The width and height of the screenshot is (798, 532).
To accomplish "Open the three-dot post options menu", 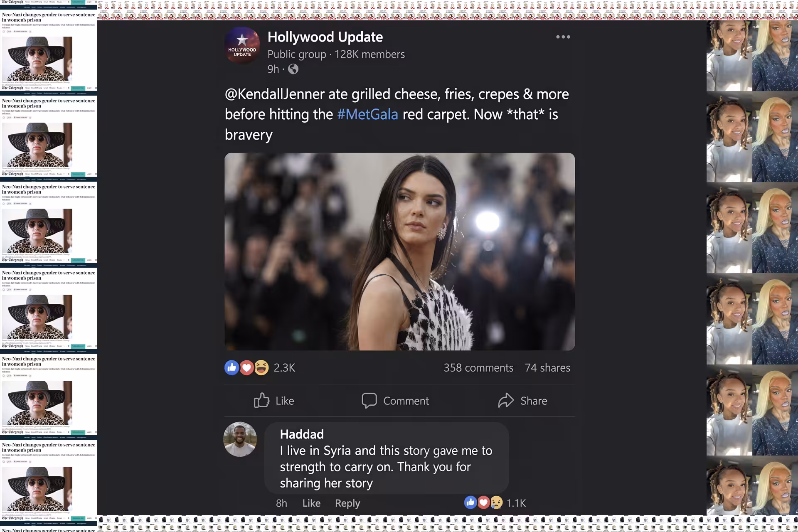I will pyautogui.click(x=563, y=37).
